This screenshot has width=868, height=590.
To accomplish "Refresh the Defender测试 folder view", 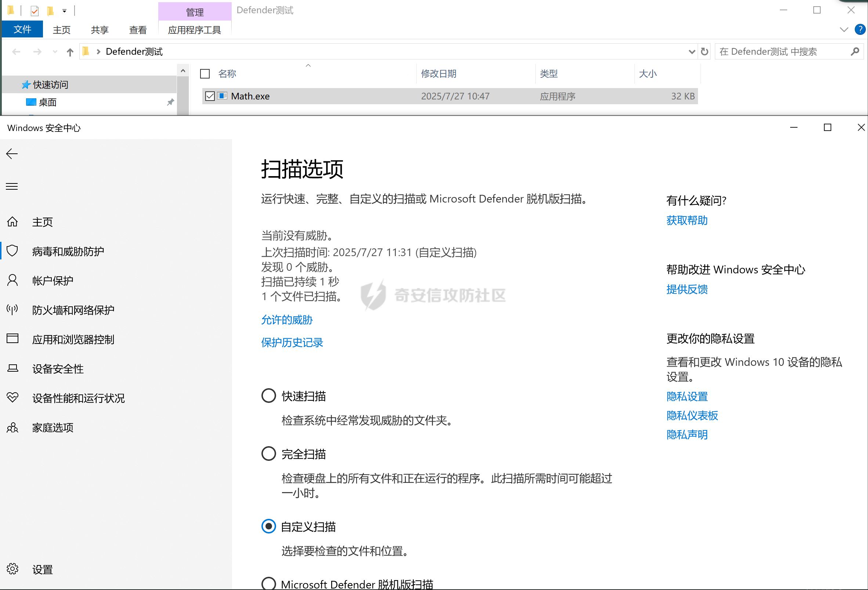I will (x=704, y=51).
